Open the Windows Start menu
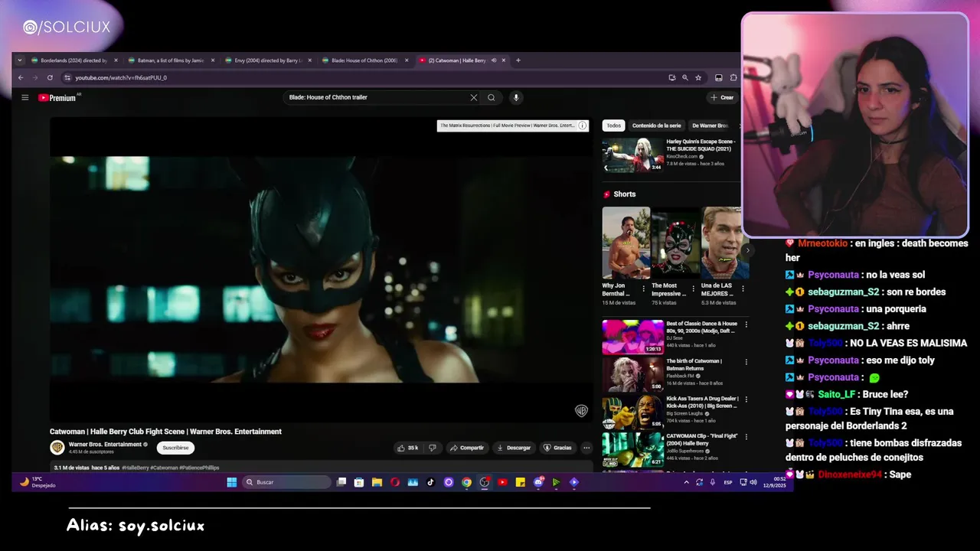980x551 pixels. (x=232, y=482)
